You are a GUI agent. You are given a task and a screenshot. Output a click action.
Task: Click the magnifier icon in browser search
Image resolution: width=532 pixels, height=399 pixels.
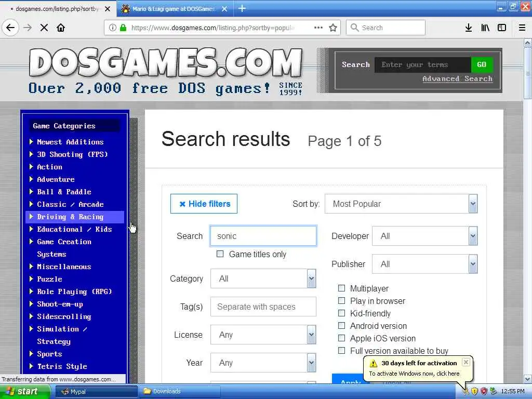[x=354, y=28]
